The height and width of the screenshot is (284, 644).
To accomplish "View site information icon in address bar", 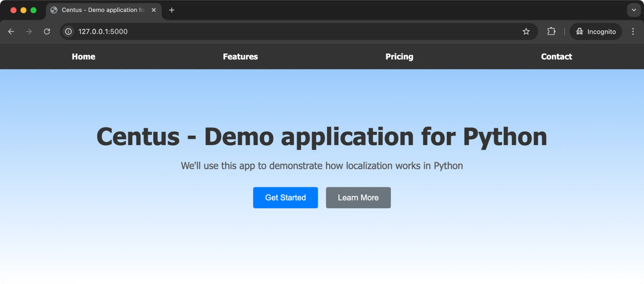I will pos(68,32).
